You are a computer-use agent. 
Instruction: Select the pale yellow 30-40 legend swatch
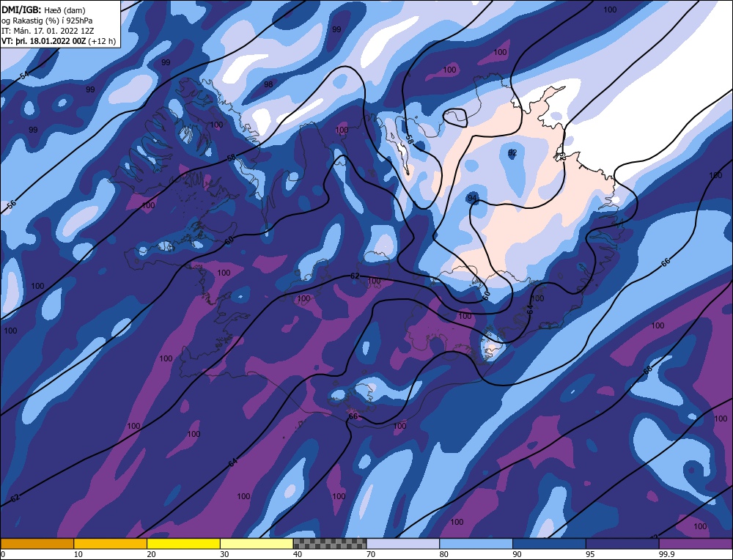click(x=257, y=543)
